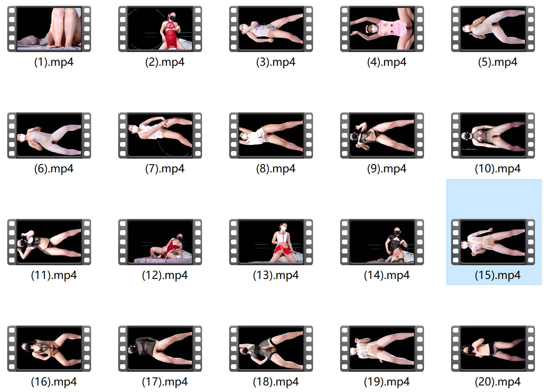
Task: Click the highlighted (15).mp4 file
Action: click(x=493, y=242)
